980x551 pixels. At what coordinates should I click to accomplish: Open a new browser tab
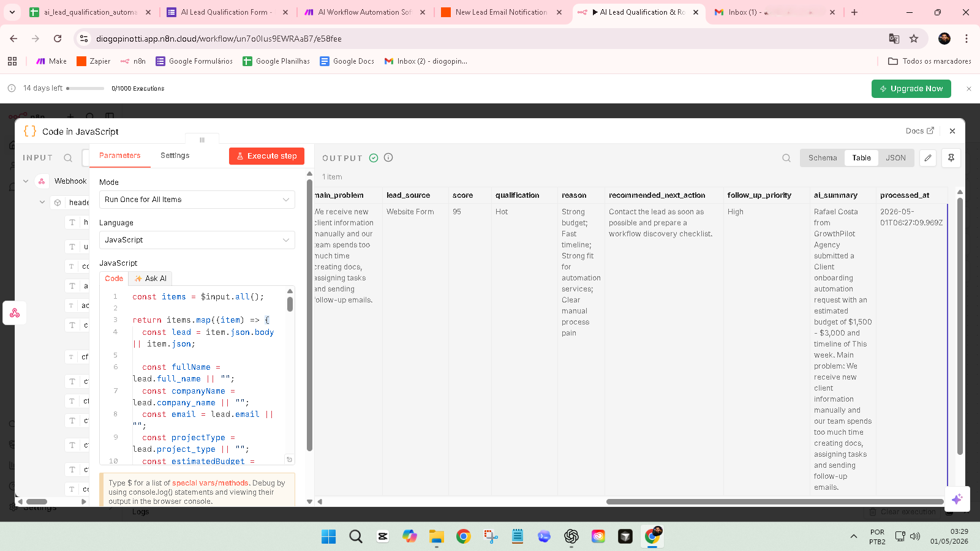(854, 12)
